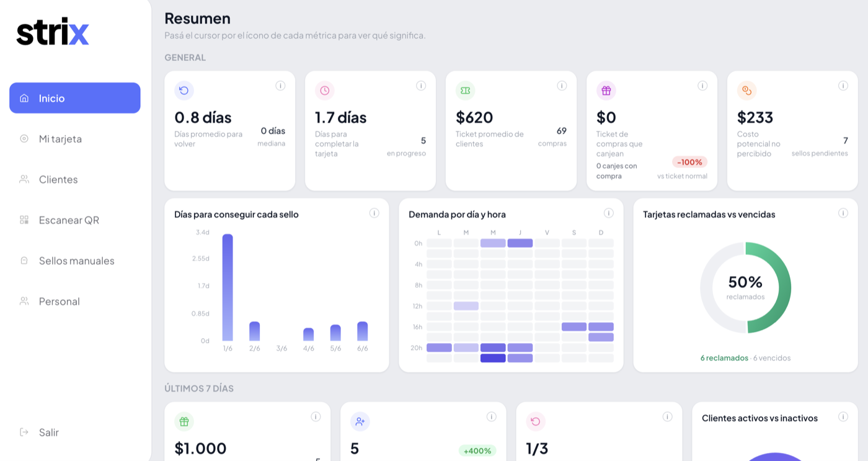Screen dimensions: 868x461
Task: Open info for Tarjetas reclamadas vs vencidas
Action: click(x=843, y=213)
